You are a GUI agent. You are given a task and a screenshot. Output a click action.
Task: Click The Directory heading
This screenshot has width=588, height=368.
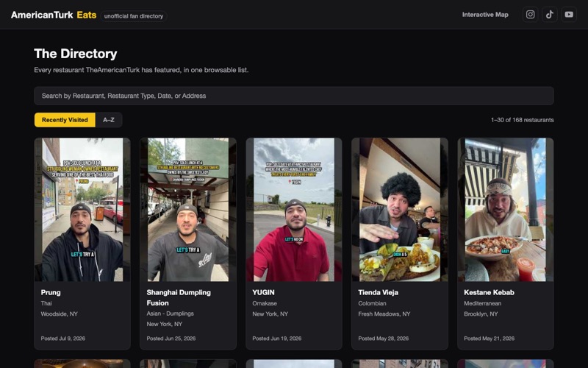[x=76, y=54]
